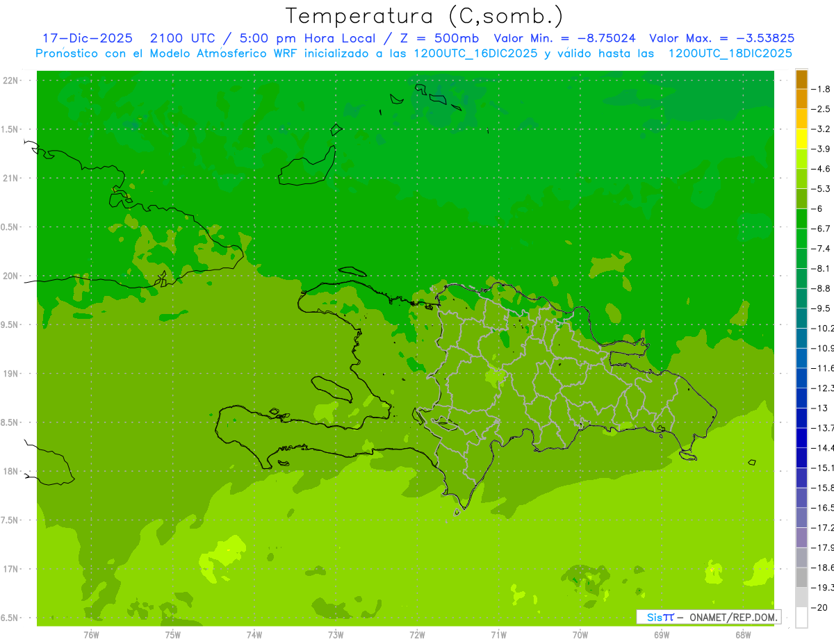Click the lime swatch between -3.9 and -4.6
The height and width of the screenshot is (644, 834).
coord(801,158)
